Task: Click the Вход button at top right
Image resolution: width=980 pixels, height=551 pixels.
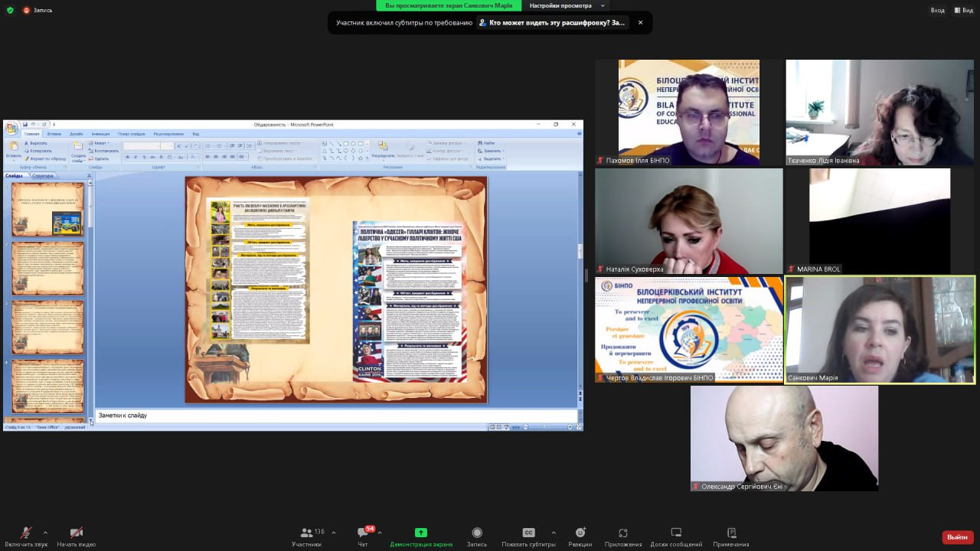Action: click(937, 10)
